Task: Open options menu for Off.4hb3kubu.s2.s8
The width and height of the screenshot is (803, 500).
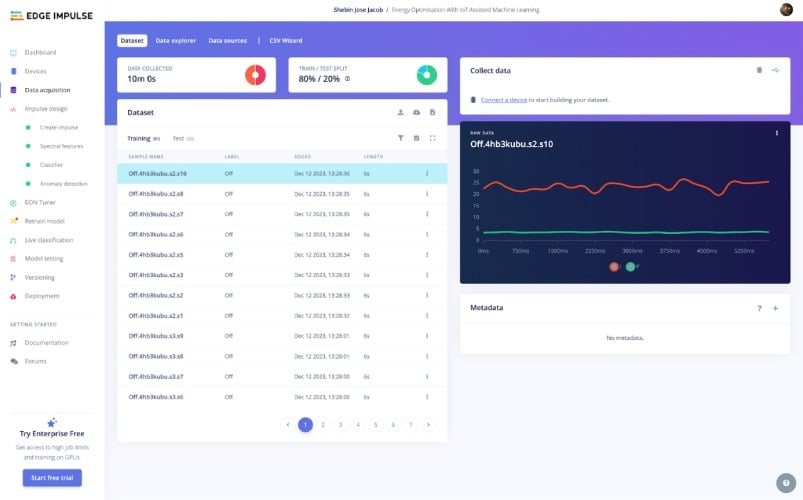Action: click(x=427, y=194)
